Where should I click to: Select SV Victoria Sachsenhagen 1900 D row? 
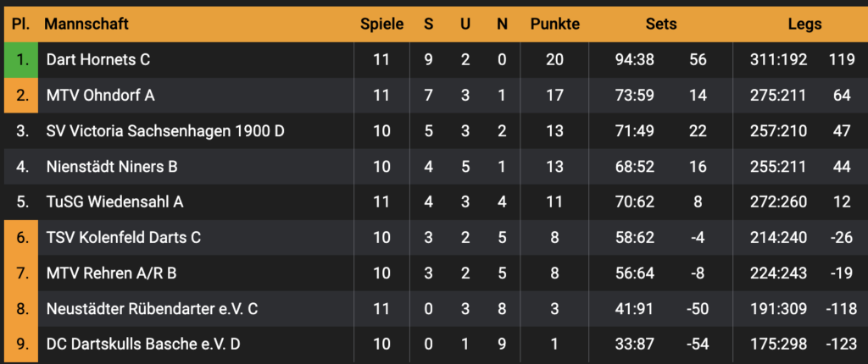click(x=153, y=131)
